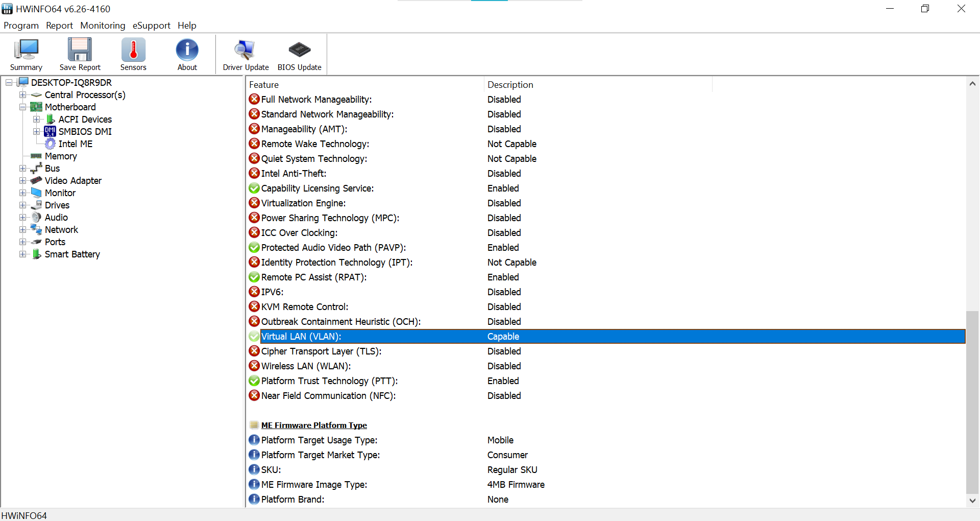Viewport: 980px width, 521px height.
Task: Click the scrollbar up arrow
Action: pyautogui.click(x=972, y=83)
